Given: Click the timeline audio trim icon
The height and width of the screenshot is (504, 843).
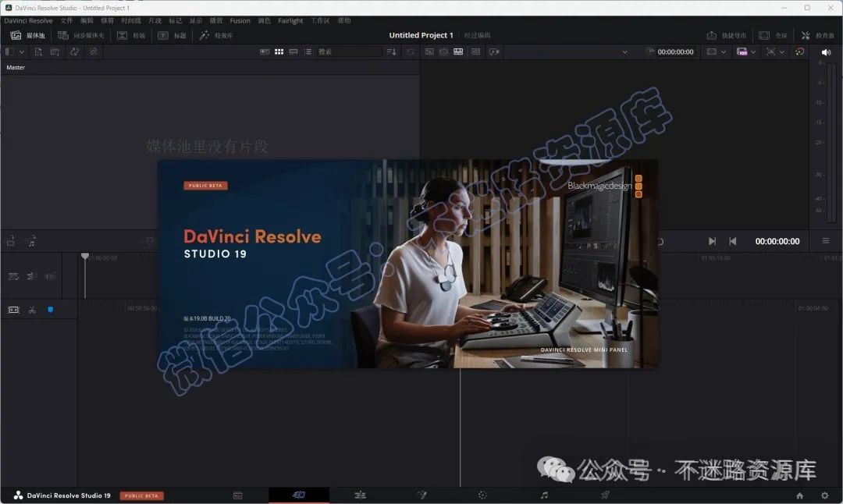Looking at the screenshot, I should (32, 276).
